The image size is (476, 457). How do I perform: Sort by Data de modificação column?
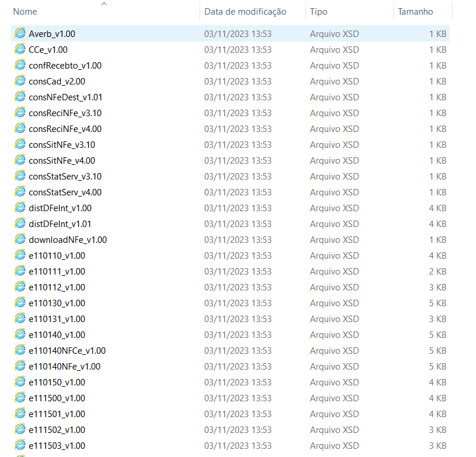coord(245,12)
